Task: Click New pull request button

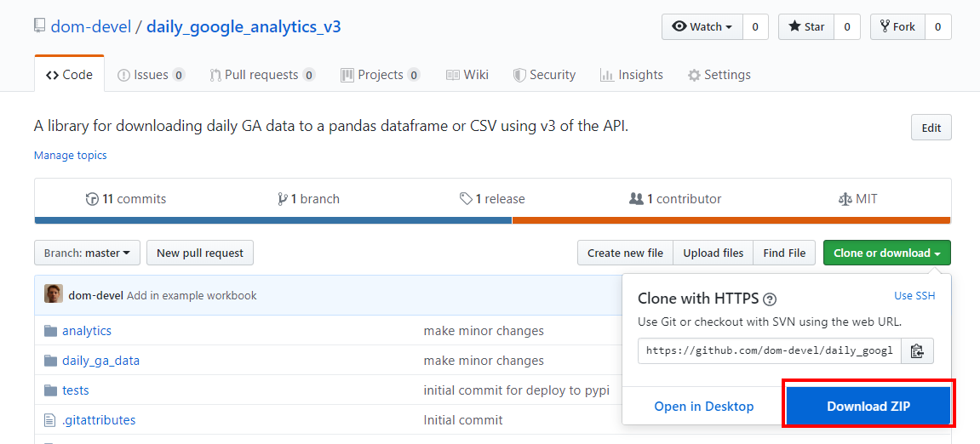Action: pos(200,253)
